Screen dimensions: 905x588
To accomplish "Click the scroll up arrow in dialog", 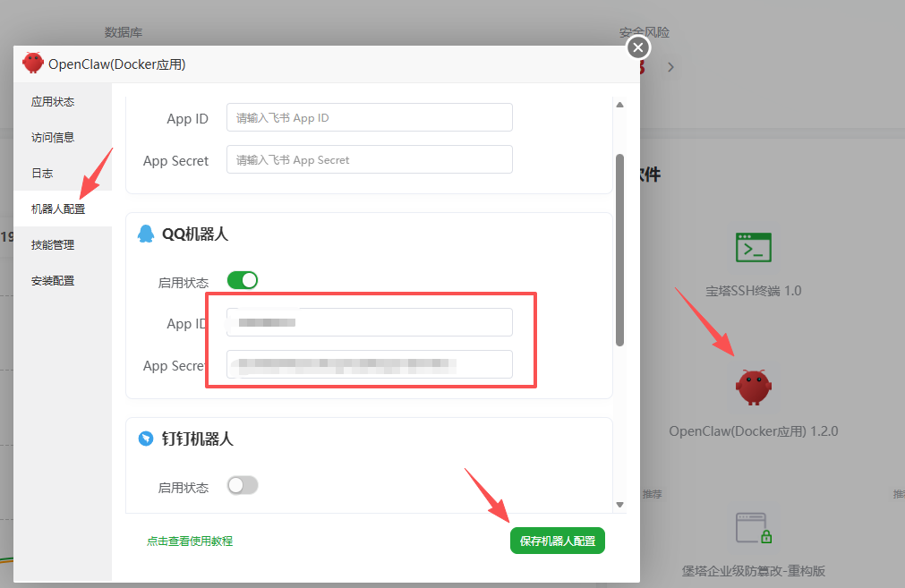I will (x=619, y=105).
